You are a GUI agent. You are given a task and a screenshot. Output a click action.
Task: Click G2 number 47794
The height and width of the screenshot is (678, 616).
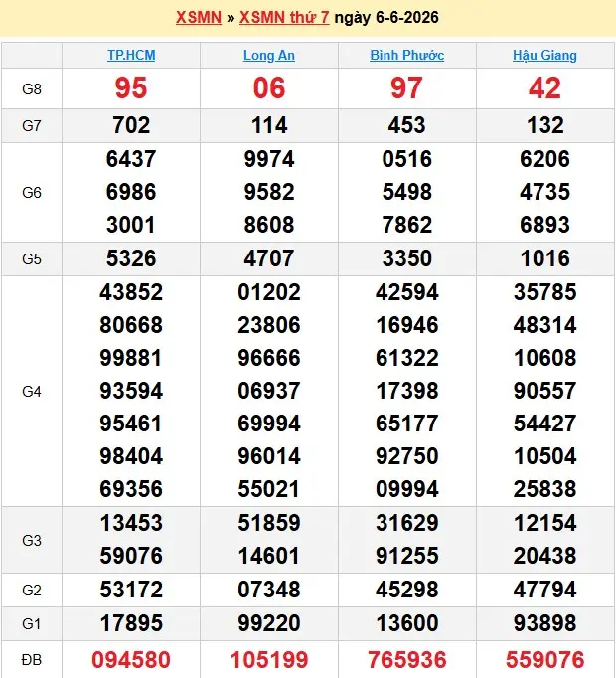click(544, 590)
